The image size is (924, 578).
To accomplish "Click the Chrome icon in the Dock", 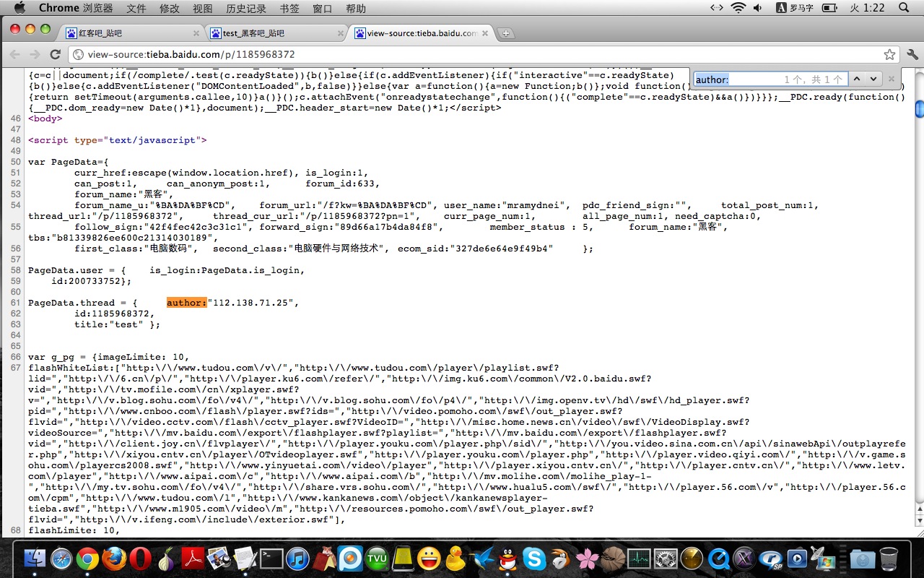I will tap(88, 558).
